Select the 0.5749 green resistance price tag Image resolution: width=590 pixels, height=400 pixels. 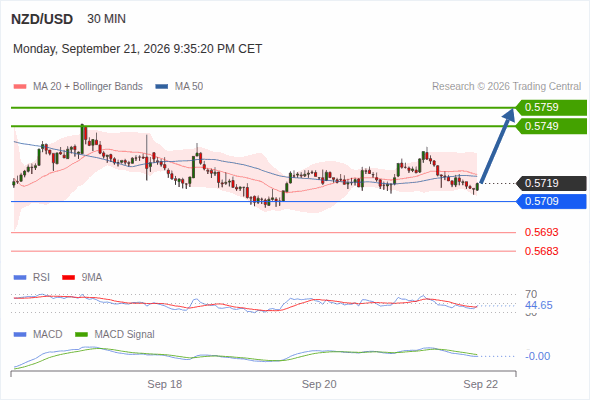pos(551,126)
